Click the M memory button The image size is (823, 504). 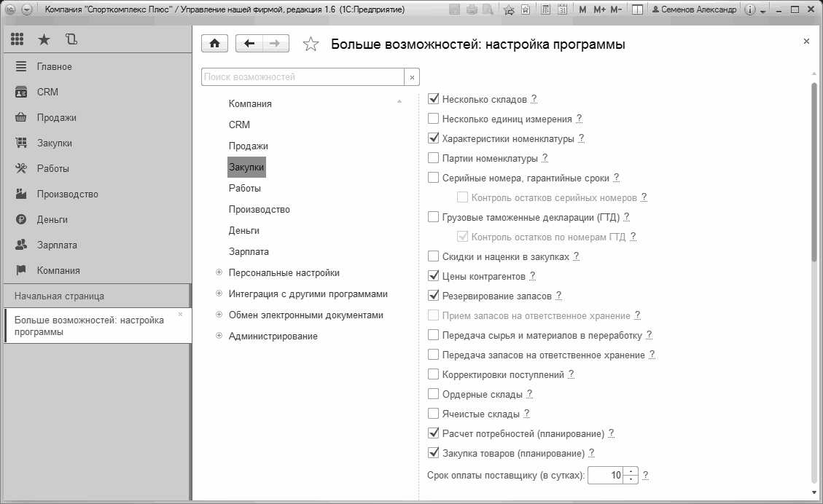click(582, 9)
